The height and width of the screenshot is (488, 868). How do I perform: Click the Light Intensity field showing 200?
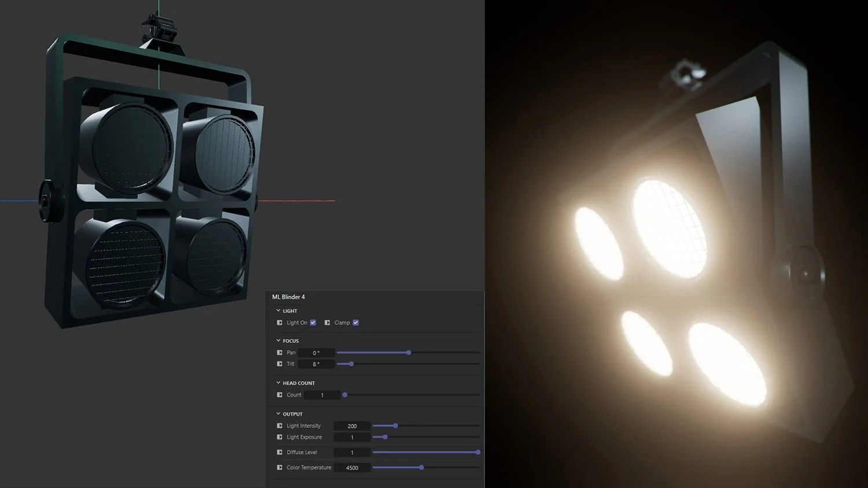pos(352,426)
